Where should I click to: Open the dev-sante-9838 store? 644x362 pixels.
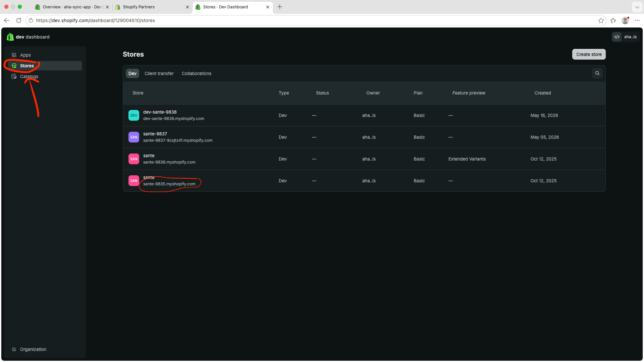160,112
